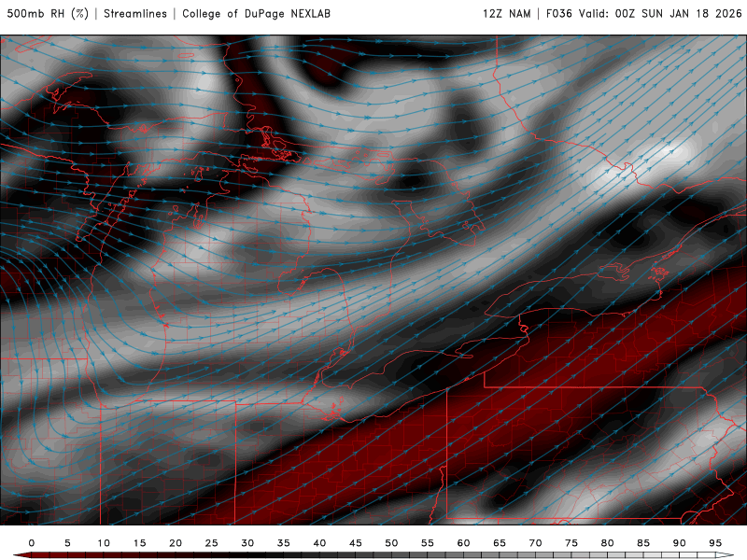
Task: Click 'Valid: 00Z SUN JAN 18 2026' text
Action: 660,13
